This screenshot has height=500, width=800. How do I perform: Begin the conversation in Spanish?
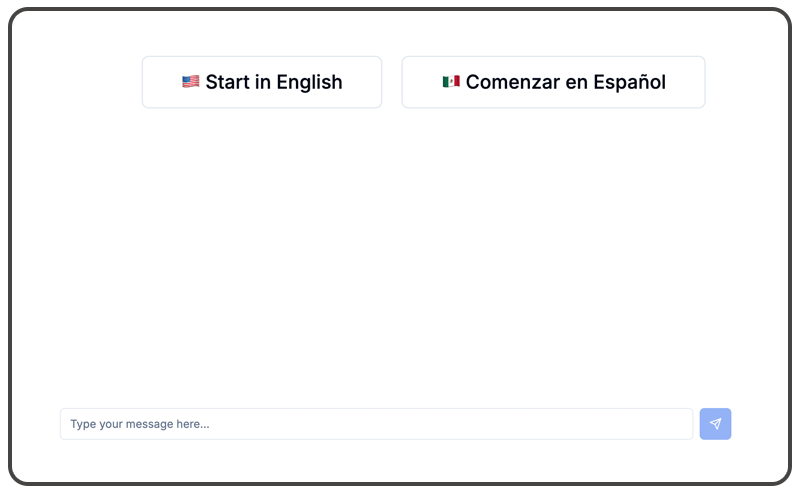[x=554, y=82]
